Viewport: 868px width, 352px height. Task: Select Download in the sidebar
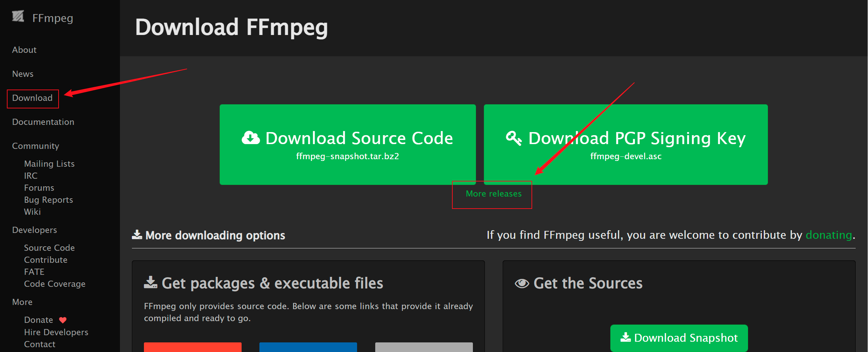click(32, 98)
